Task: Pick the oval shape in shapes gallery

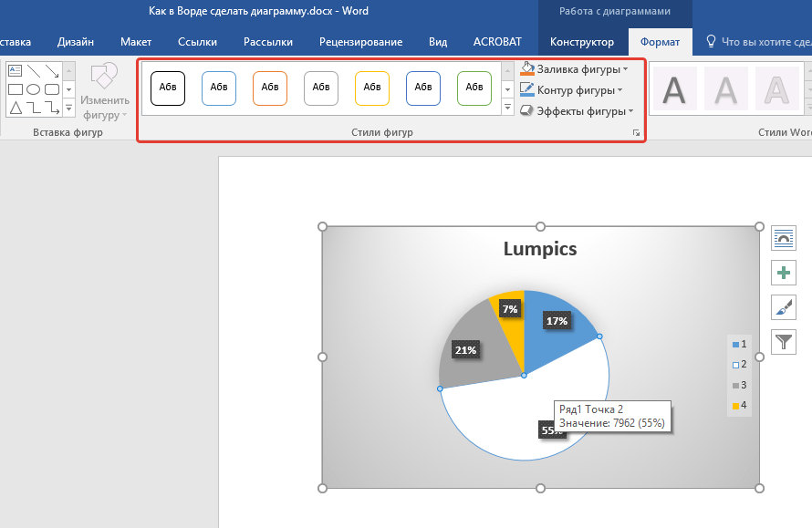Action: click(33, 89)
